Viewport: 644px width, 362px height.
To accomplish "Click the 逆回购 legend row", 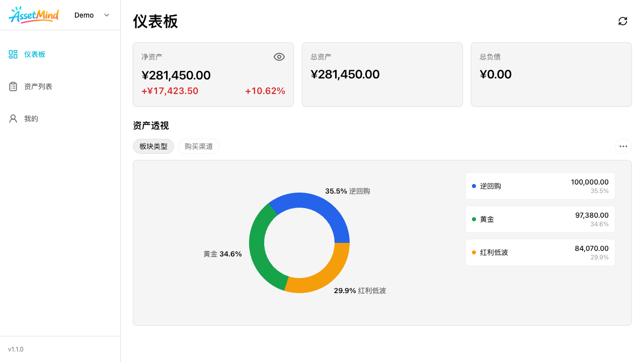I will [x=540, y=186].
